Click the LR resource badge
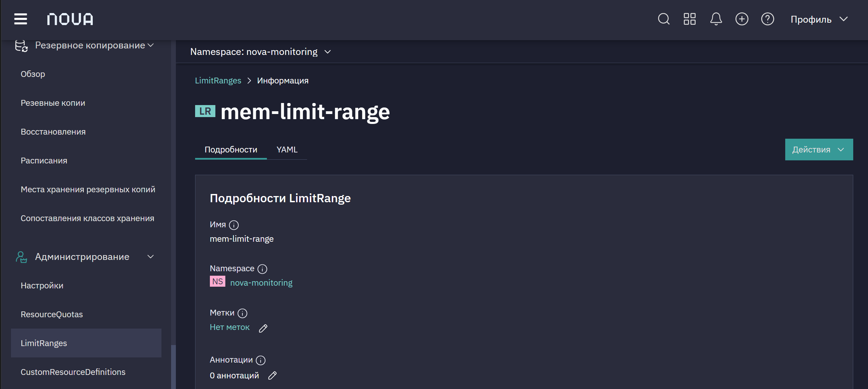The image size is (868, 389). pos(205,111)
